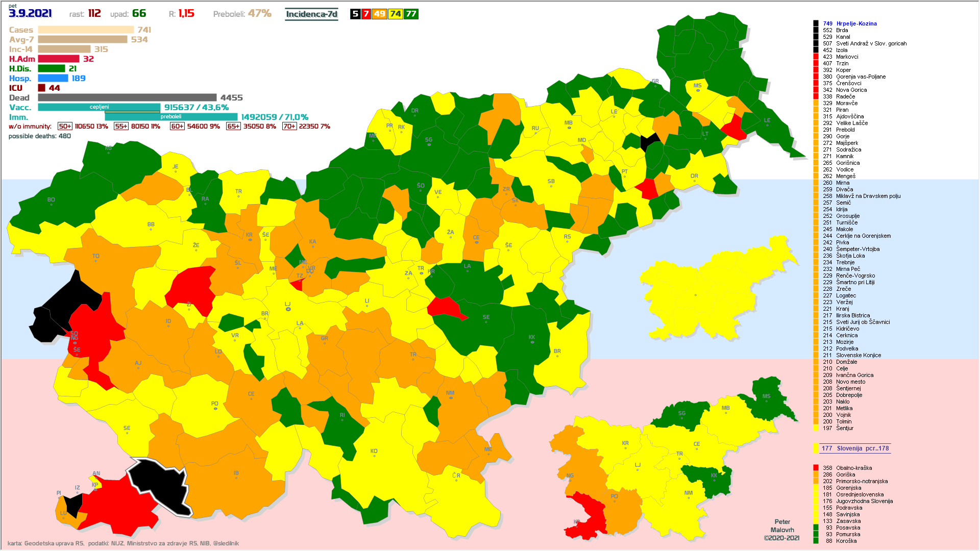Select the Incidenca-7d header label

(x=311, y=14)
